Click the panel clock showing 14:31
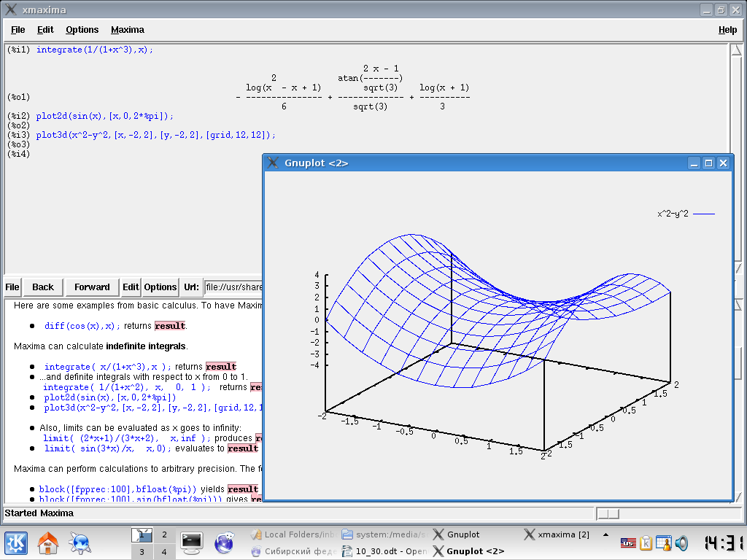747x560 pixels. click(x=724, y=542)
